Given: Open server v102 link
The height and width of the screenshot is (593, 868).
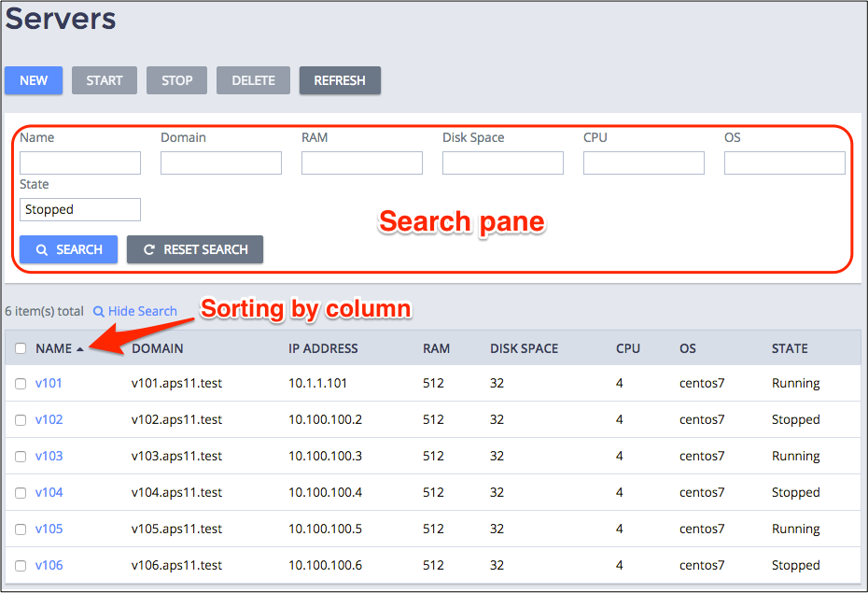Looking at the screenshot, I should tap(49, 420).
